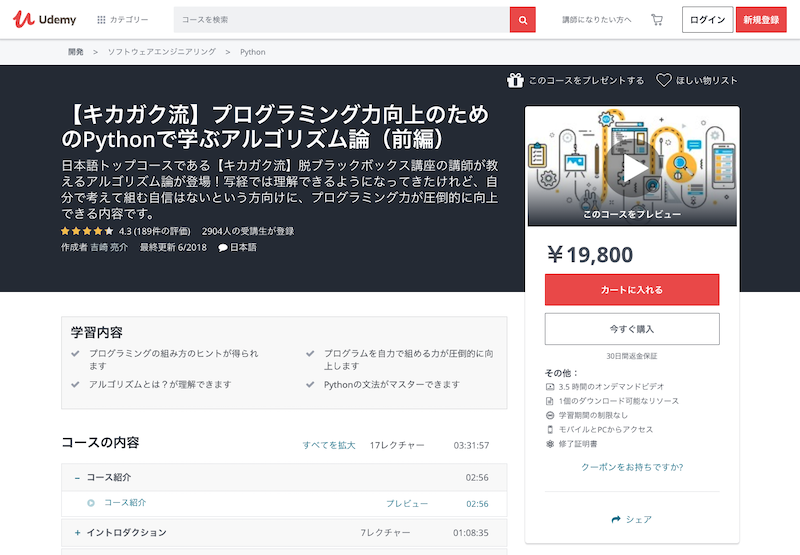Screen dimensions: 800x555
Task: Click 修了証明書 text
Action: pyautogui.click(x=578, y=444)
